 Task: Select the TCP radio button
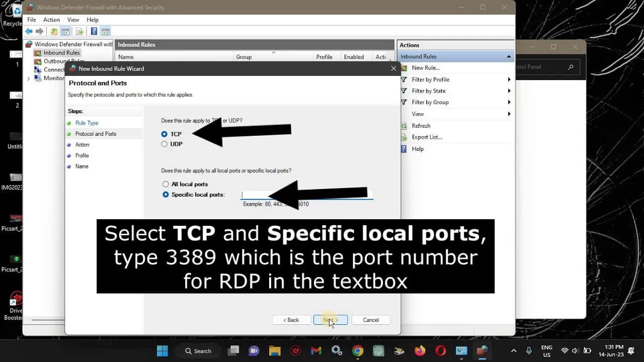point(165,134)
